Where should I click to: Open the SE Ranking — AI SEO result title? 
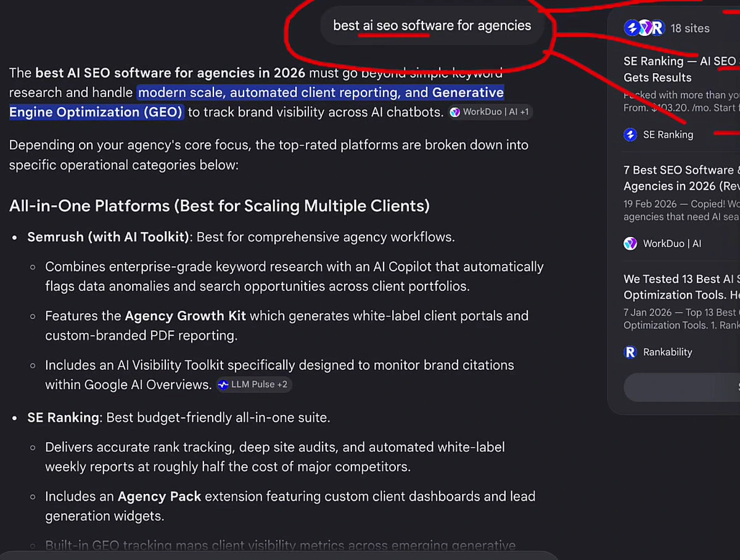point(681,69)
